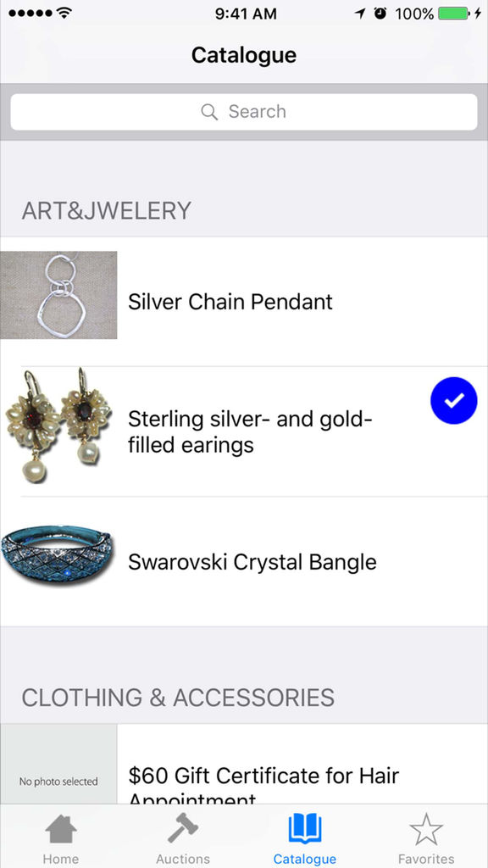
Task: Tap the ART&JWELERY section header
Action: click(x=106, y=211)
